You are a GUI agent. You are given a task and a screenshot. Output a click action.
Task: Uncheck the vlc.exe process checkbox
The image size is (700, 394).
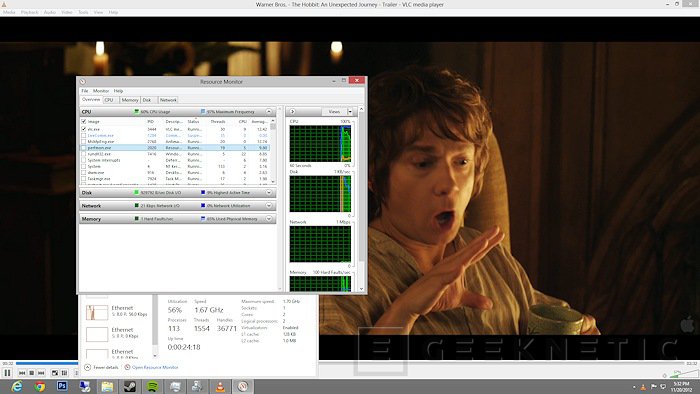click(x=83, y=129)
